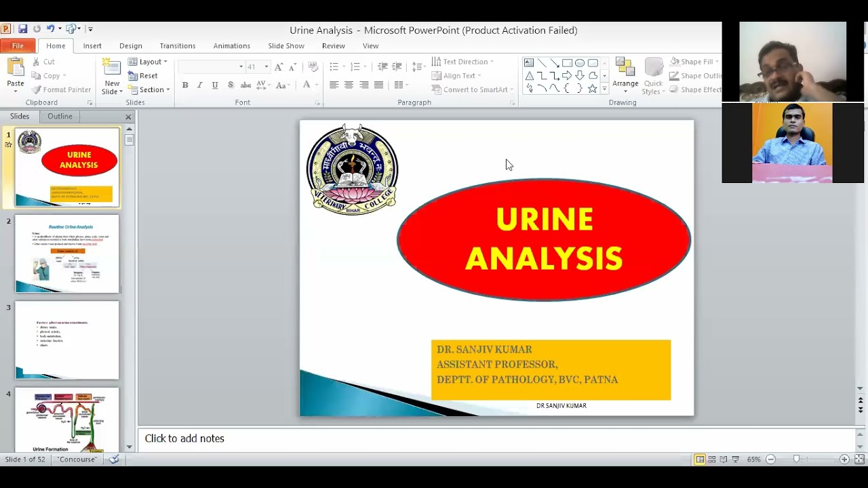Save the presentation from the Quick Access toolbar
This screenshot has height=488, width=868.
tap(22, 29)
